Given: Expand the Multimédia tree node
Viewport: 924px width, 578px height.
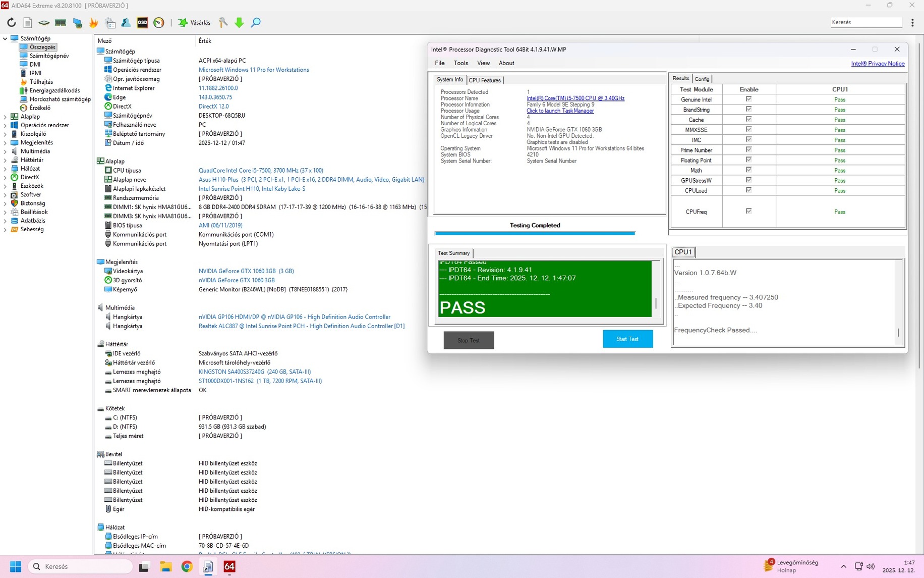Looking at the screenshot, I should click(5, 151).
